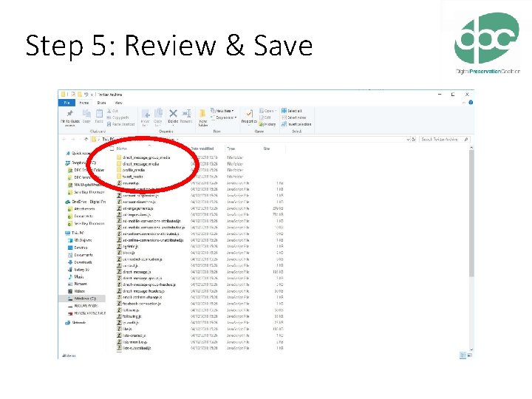Click the Up one level arrow

click(86, 139)
